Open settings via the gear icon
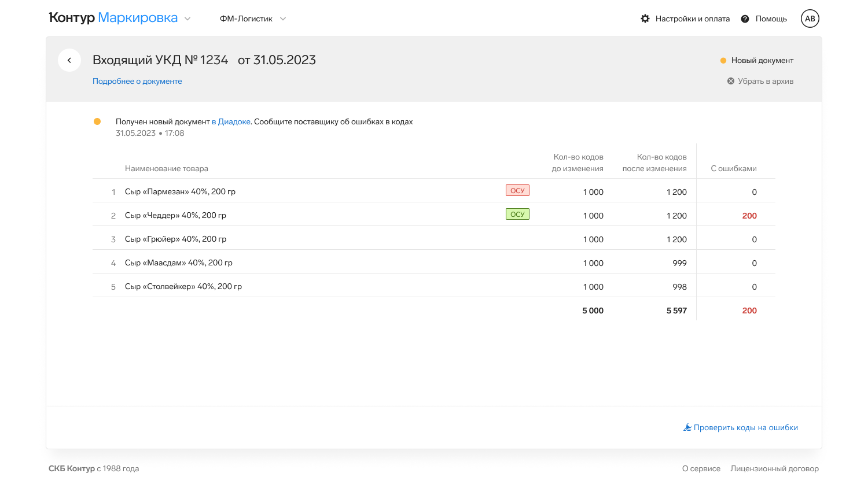The height and width of the screenshot is (488, 868). tap(645, 19)
